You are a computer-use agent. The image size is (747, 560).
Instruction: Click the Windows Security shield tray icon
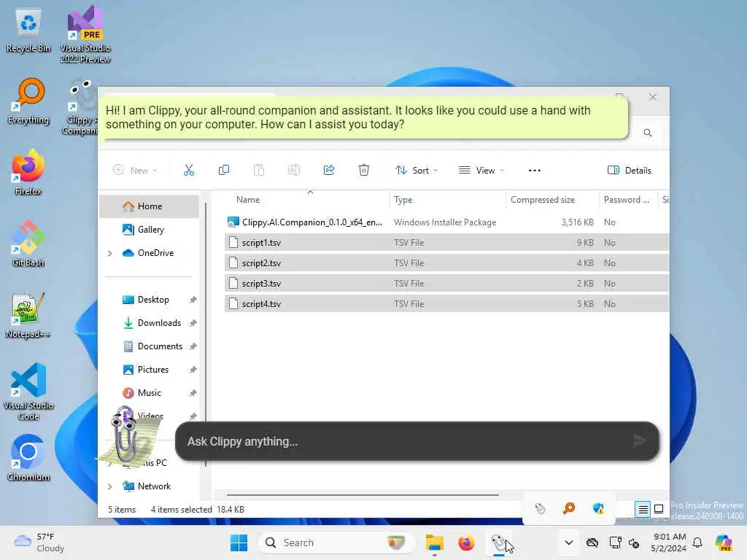tap(598, 508)
